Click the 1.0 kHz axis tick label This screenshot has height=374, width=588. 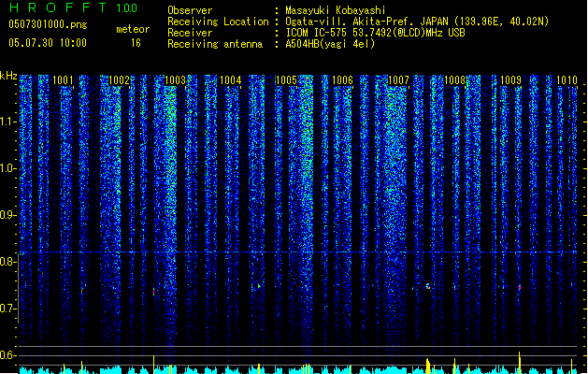(x=7, y=168)
